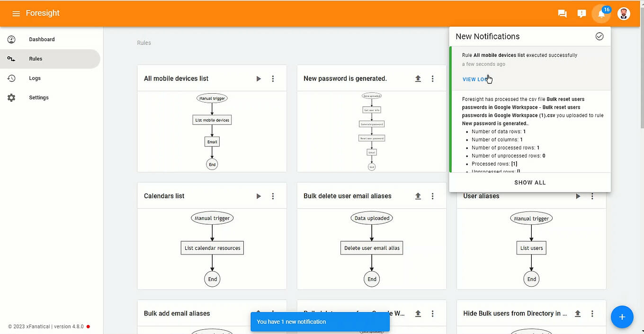Screen dimensions: 644x334
Task: Open the chat messages icon in header
Action: tap(562, 13)
